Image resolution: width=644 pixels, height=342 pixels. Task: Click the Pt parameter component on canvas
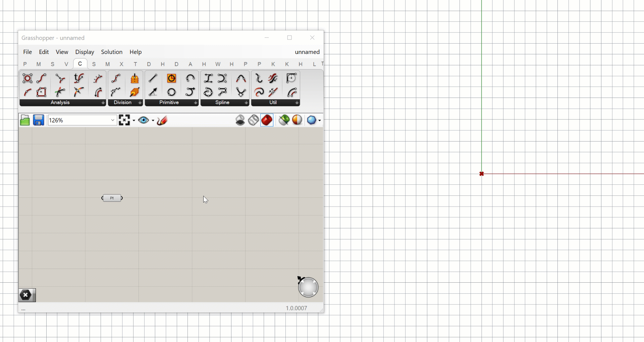pyautogui.click(x=112, y=198)
